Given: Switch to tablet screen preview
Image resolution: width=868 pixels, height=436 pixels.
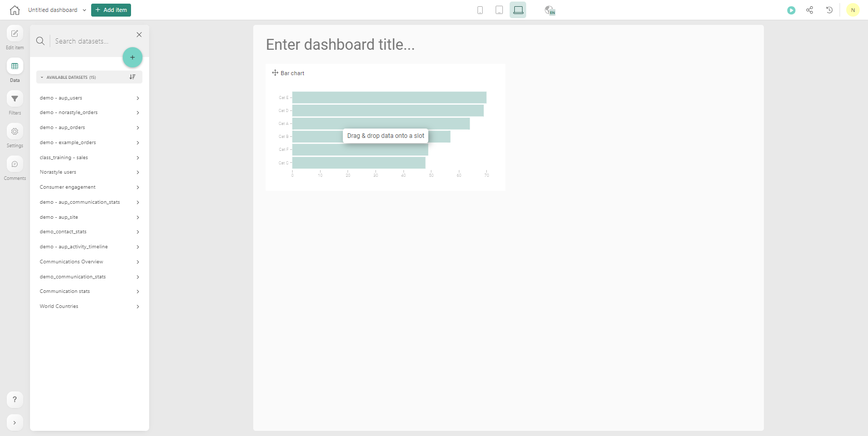Looking at the screenshot, I should coord(499,10).
